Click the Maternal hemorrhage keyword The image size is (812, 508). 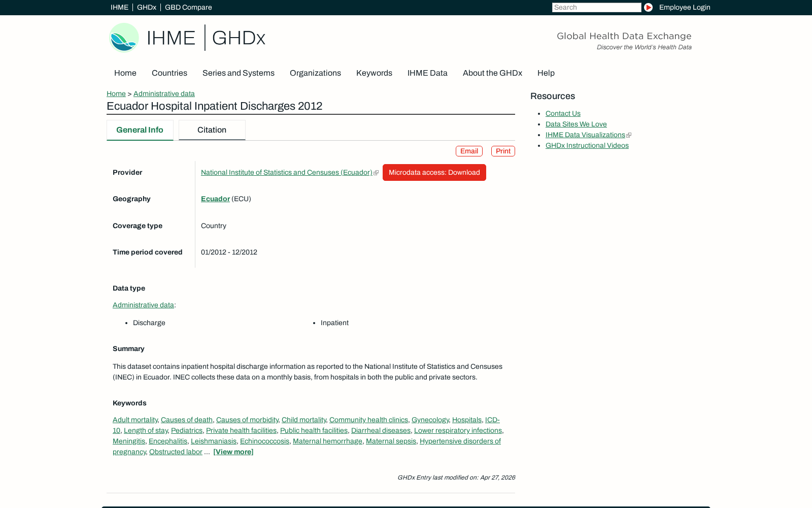pyautogui.click(x=327, y=441)
